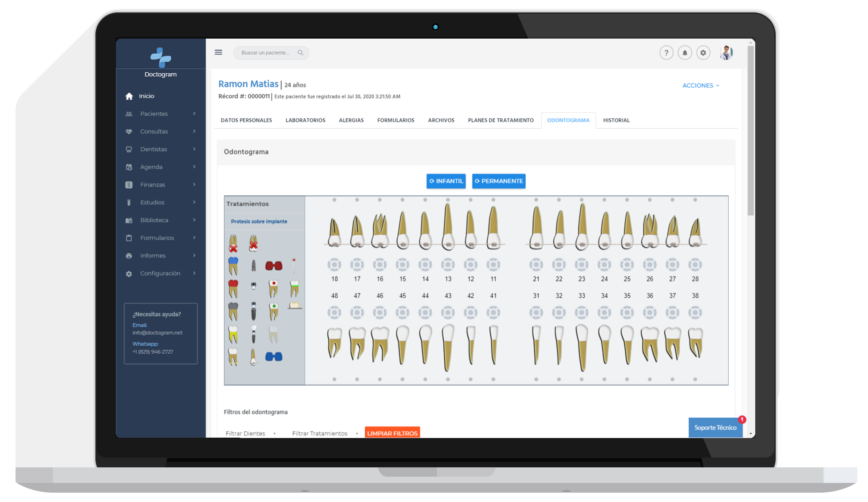Open the ACCIONES dropdown
This screenshot has height=502, width=868.
click(700, 85)
